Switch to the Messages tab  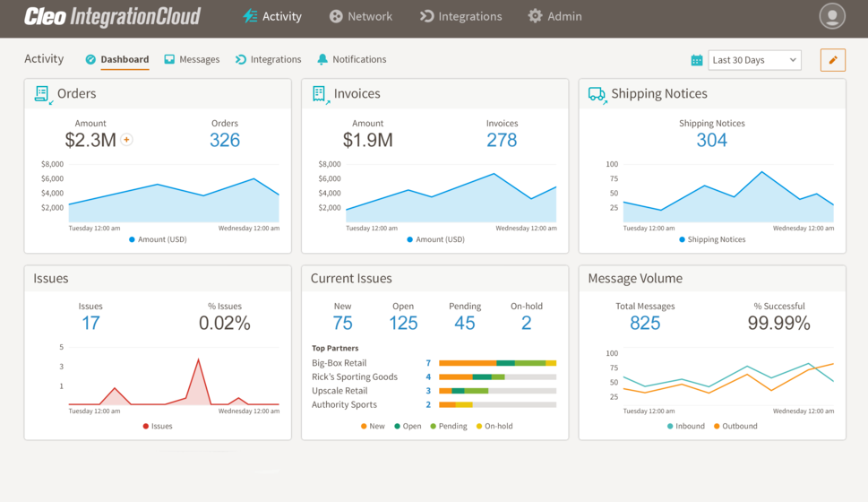click(x=192, y=59)
